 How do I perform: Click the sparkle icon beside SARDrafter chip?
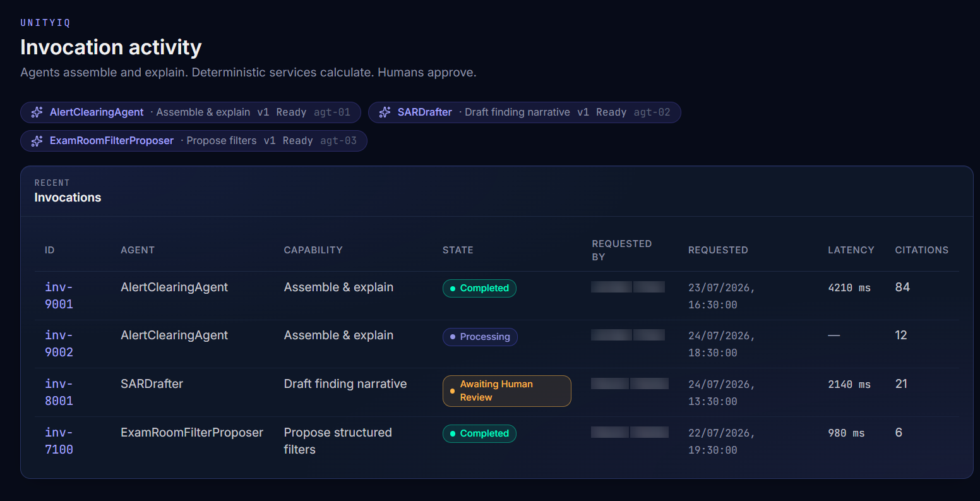click(385, 112)
